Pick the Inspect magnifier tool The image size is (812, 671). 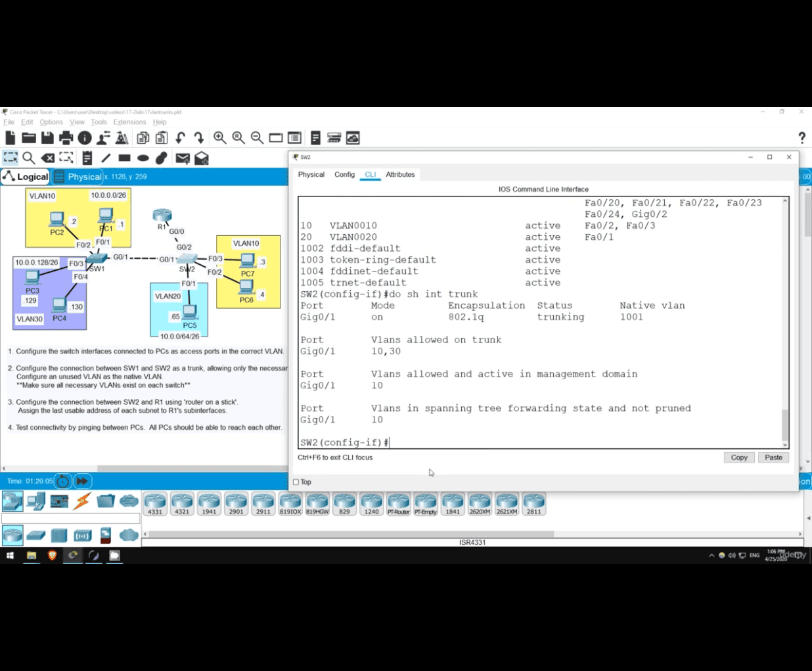pos(29,158)
